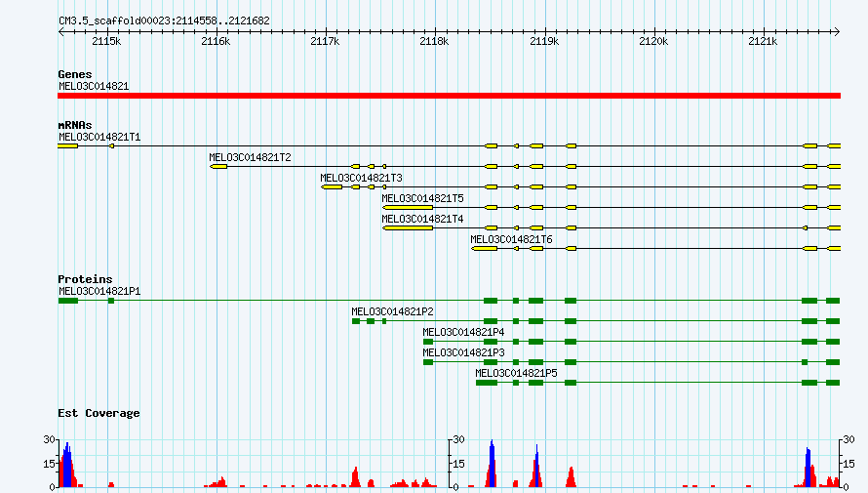Select the MELO3C014821 gene label
The image size is (868, 493).
click(94, 86)
